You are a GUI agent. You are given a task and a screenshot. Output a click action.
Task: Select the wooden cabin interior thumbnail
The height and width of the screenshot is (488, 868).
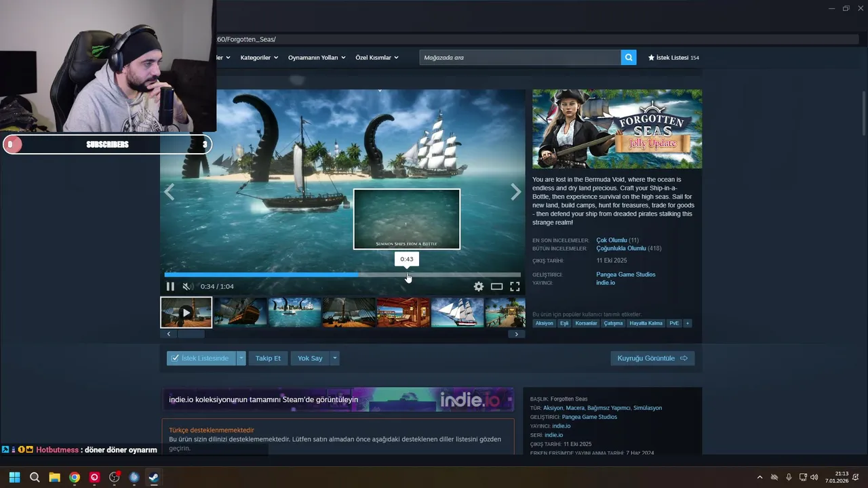(x=403, y=312)
